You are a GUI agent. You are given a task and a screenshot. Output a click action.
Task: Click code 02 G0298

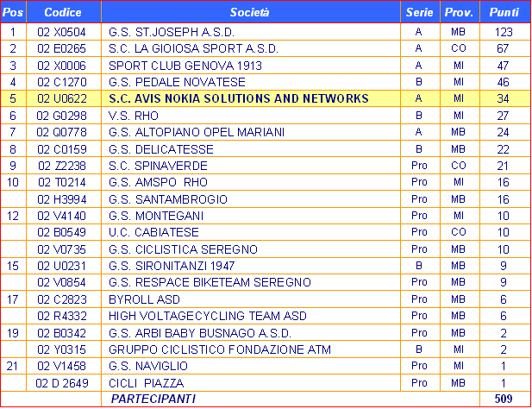(62, 116)
